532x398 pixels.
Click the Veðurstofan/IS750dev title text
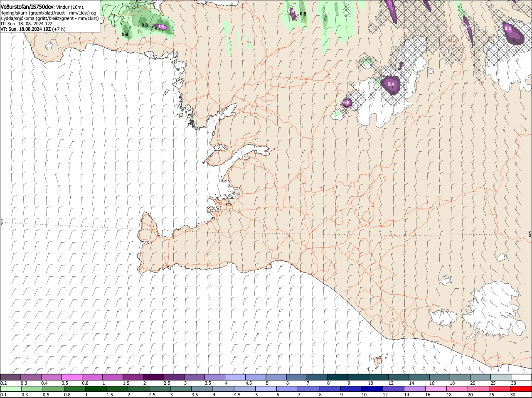click(x=27, y=7)
